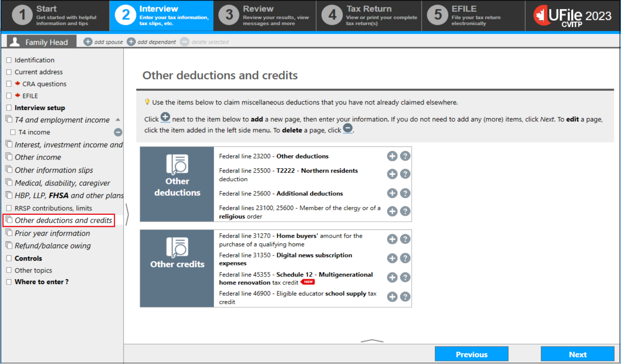
Task: Open help for line 23200 Other deductions
Action: coord(405,156)
